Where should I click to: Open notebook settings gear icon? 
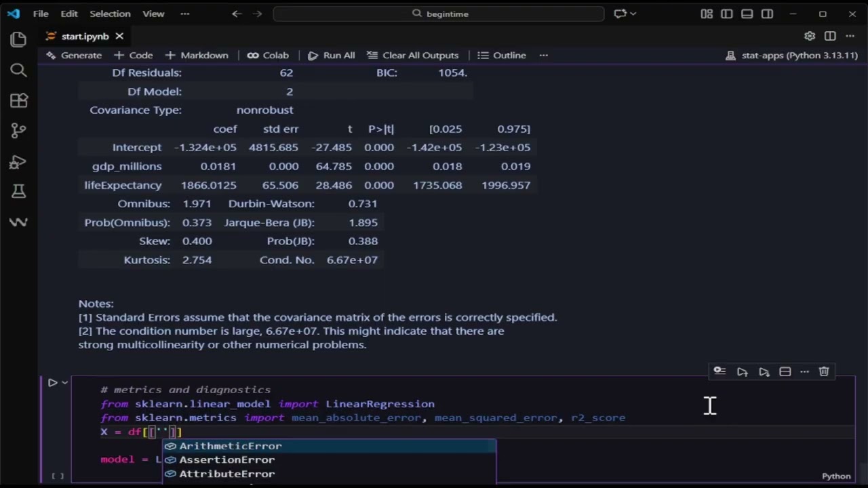tap(810, 36)
